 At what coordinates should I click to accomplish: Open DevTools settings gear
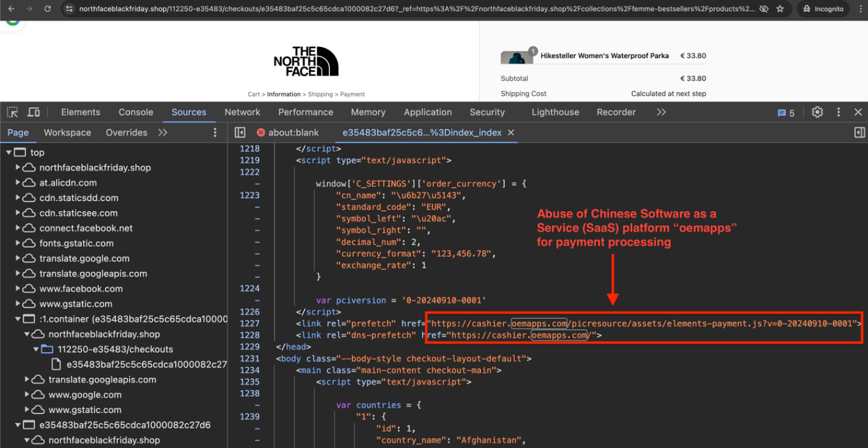tap(817, 112)
